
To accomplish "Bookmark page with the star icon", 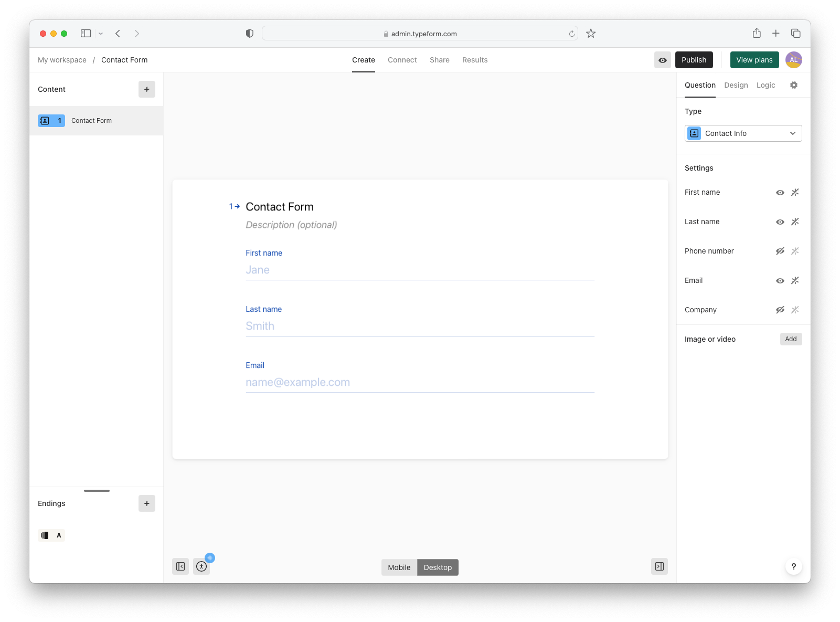I will [591, 34].
